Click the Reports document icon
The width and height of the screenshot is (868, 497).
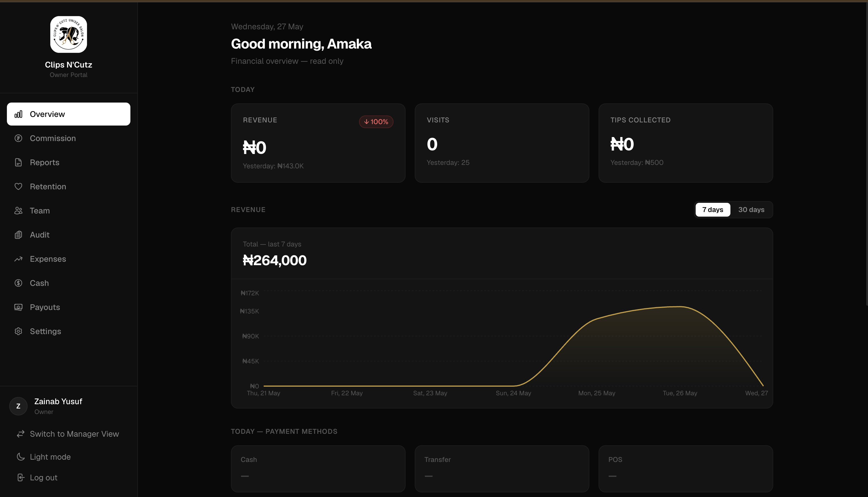click(x=18, y=163)
